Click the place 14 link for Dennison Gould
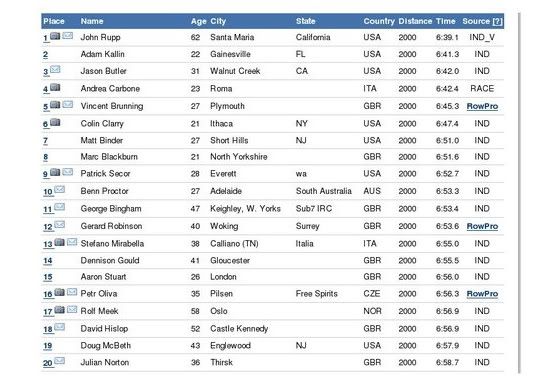This screenshot has height=384, width=534. pyautogui.click(x=48, y=261)
